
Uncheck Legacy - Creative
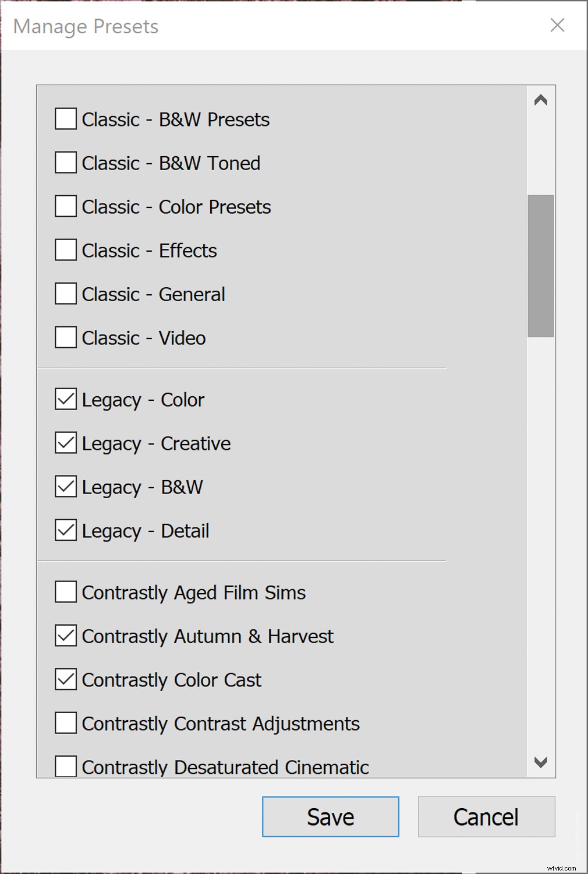pyautogui.click(x=65, y=443)
